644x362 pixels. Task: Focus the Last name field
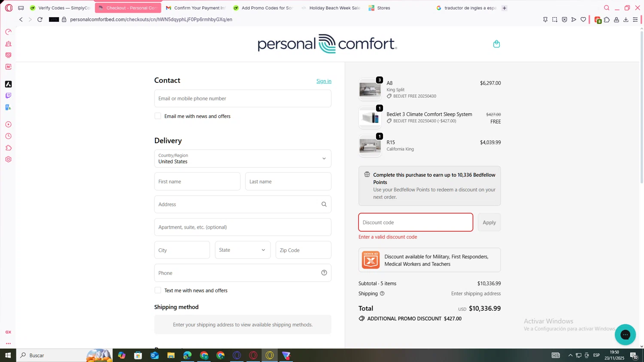[288, 181]
